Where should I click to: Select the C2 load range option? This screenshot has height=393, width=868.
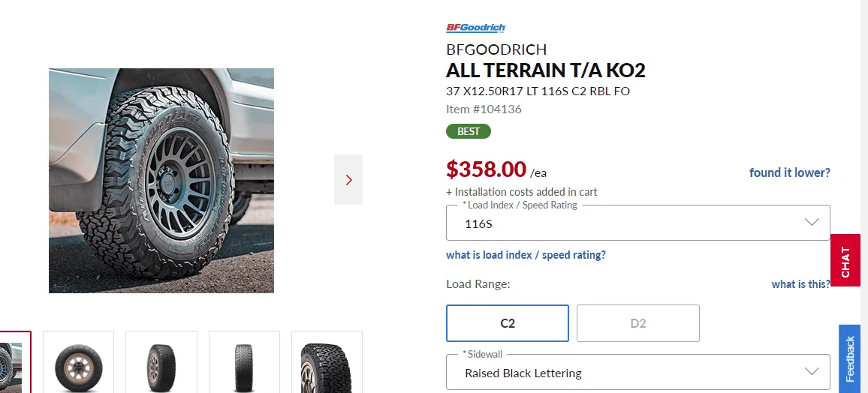coord(508,323)
